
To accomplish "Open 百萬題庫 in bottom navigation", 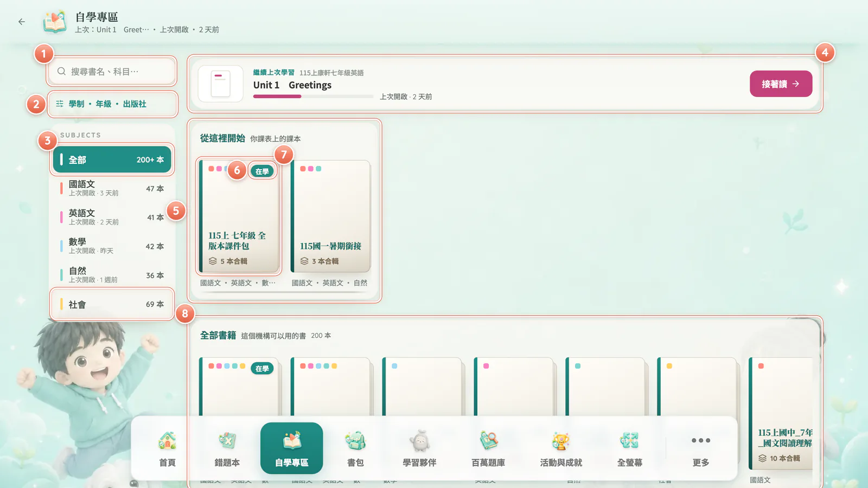I will (488, 448).
